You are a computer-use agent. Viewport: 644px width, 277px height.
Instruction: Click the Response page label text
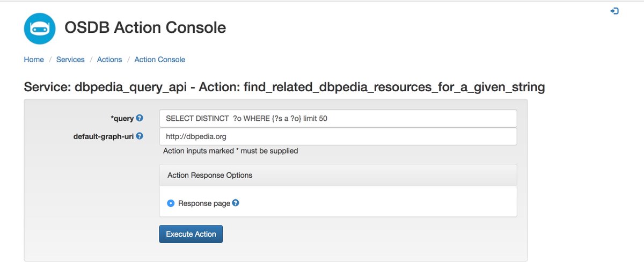[204, 203]
